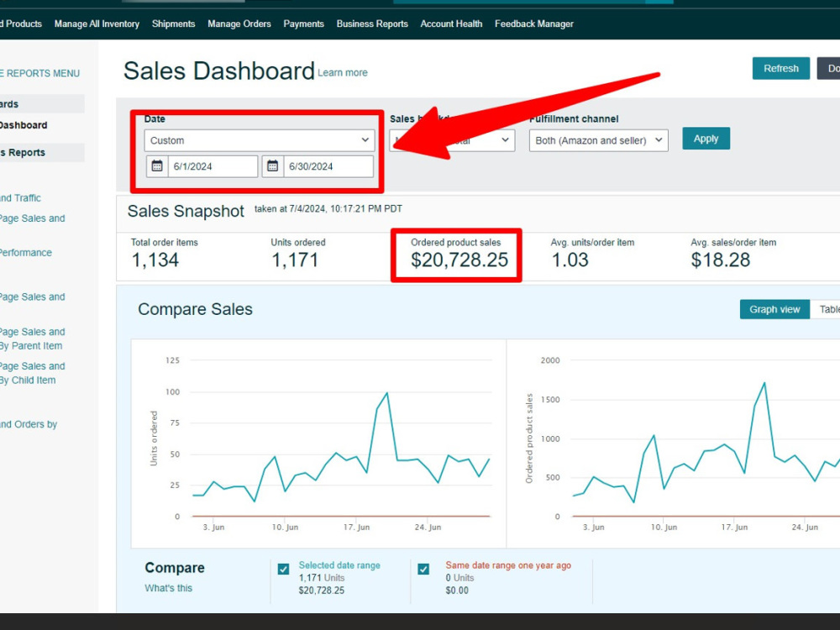Viewport: 840px width, 630px height.
Task: Click the Compare Sales heading
Action: [x=195, y=309]
